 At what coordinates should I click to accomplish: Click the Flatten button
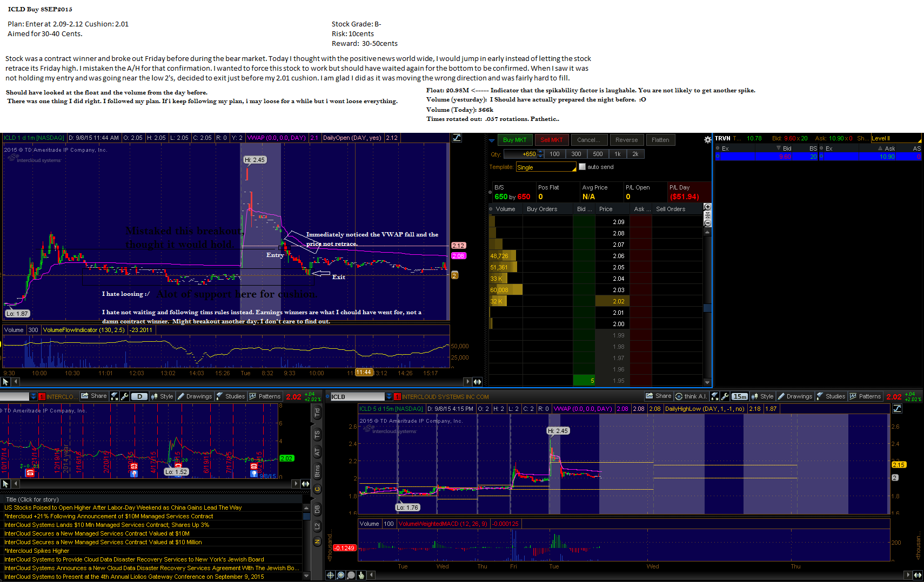click(x=660, y=140)
